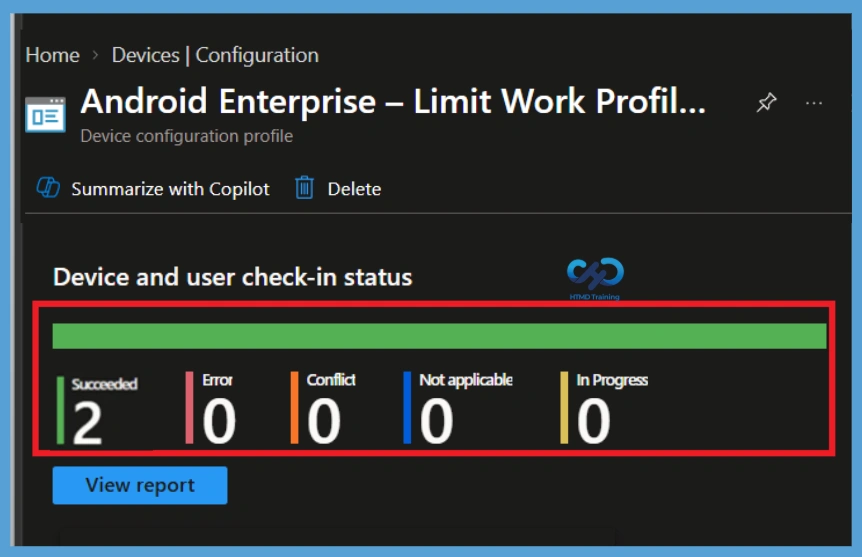
Task: Click the blue Not applicable legend marker
Action: (x=407, y=407)
